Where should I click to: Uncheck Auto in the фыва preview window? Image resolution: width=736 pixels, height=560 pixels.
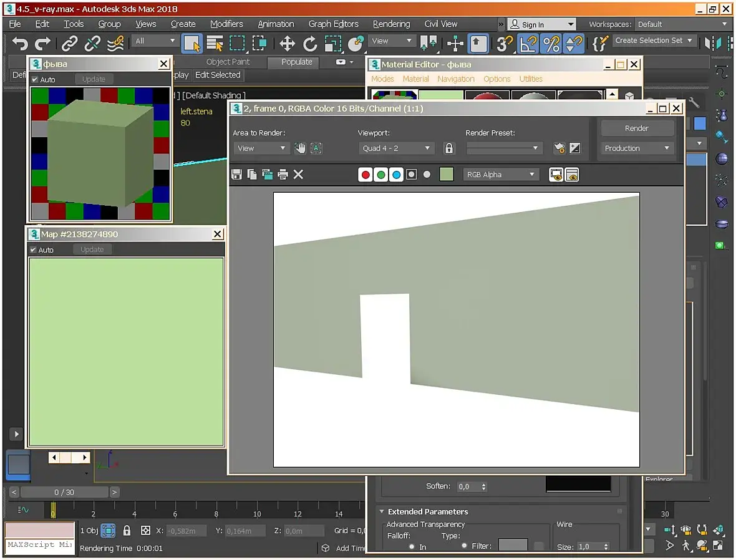click(x=35, y=79)
